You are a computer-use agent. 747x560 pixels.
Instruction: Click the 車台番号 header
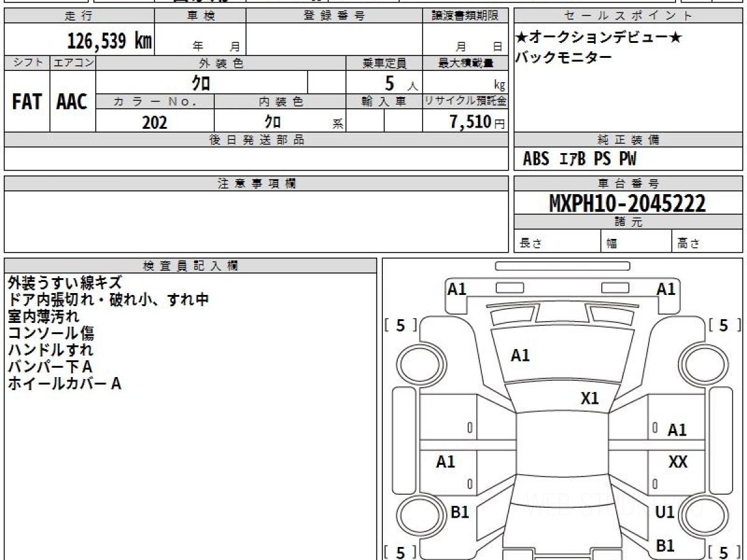coord(628,184)
